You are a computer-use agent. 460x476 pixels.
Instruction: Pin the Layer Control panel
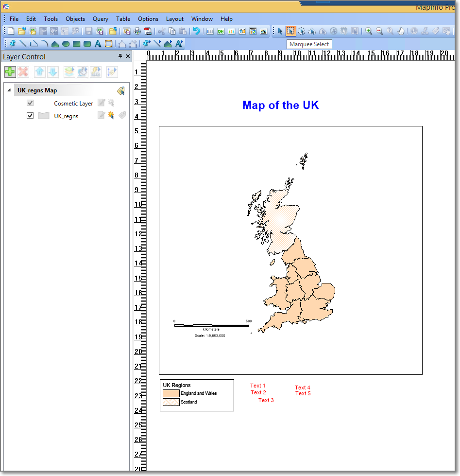tap(120, 56)
